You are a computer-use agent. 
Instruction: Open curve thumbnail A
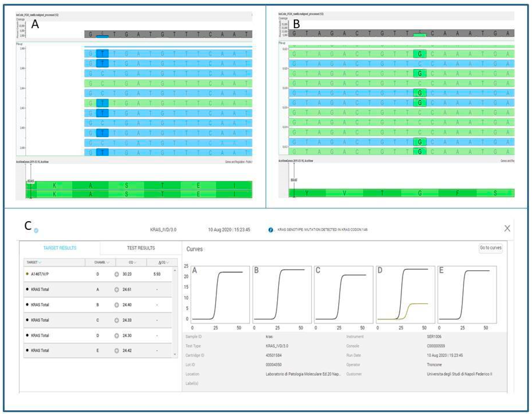220,294
